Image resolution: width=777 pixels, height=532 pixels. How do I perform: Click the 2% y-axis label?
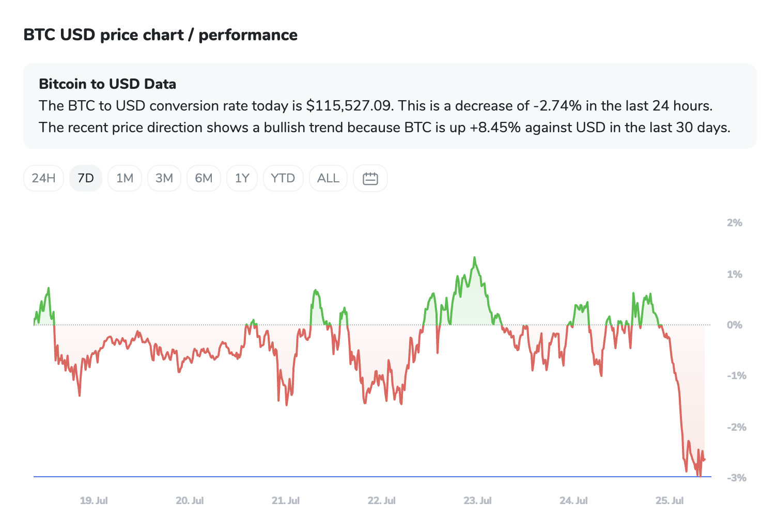tap(734, 223)
